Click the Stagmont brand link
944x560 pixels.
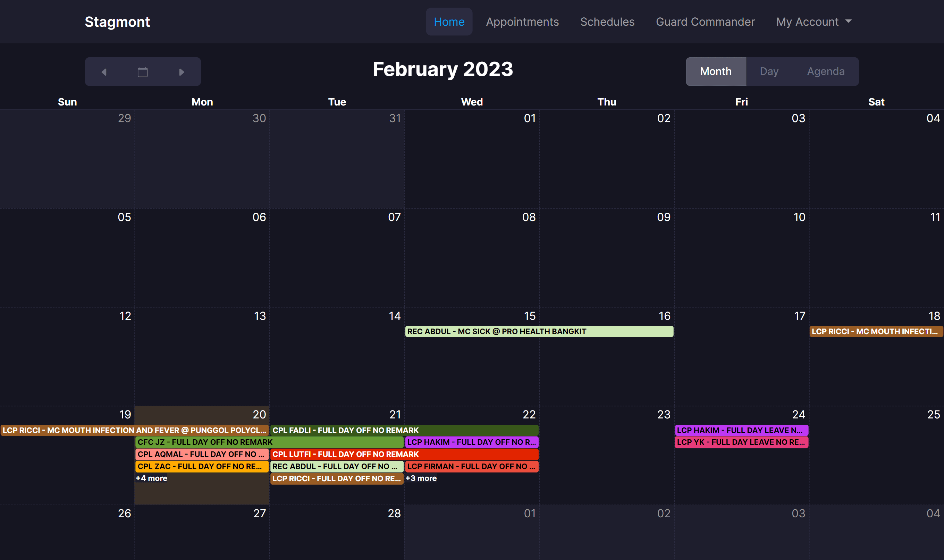[117, 22]
